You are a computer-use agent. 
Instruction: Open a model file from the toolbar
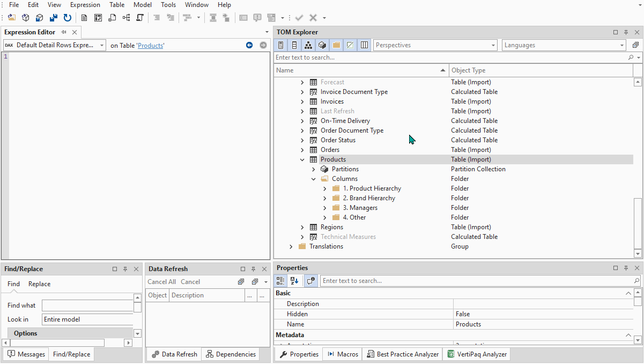11,17
